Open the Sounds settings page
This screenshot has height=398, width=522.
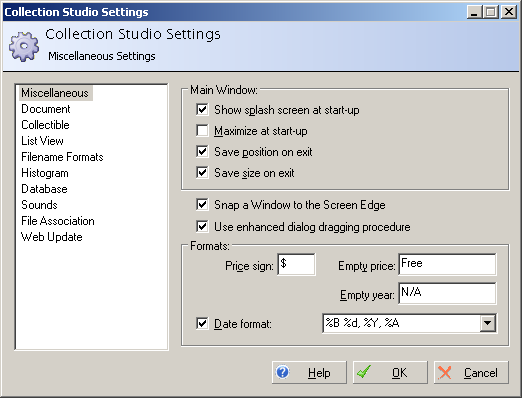point(39,205)
